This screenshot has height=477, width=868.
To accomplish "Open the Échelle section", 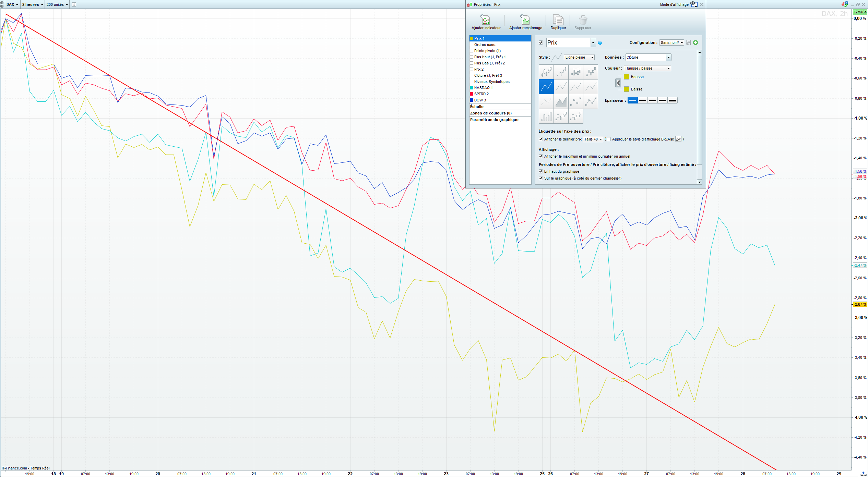I will tap(477, 107).
